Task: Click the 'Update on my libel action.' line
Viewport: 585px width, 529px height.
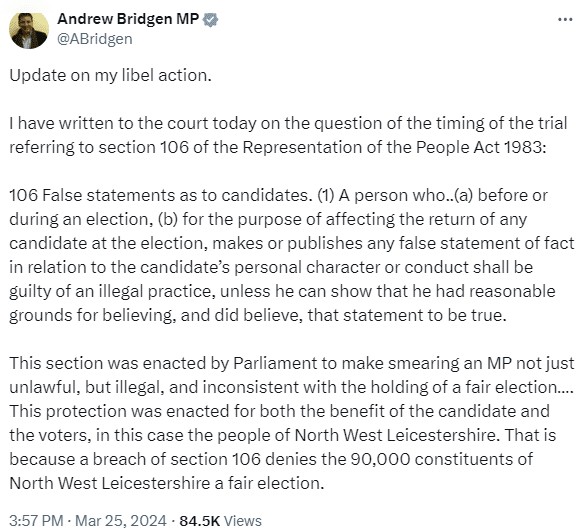Action: point(110,75)
